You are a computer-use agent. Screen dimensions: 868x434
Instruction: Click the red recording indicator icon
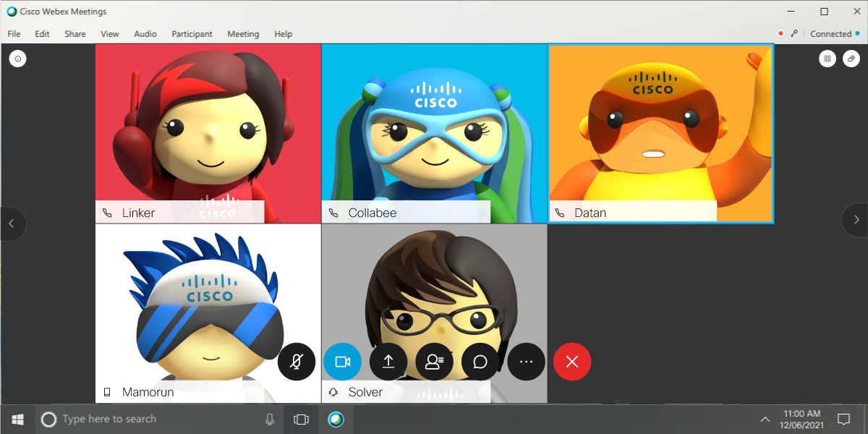tap(780, 33)
